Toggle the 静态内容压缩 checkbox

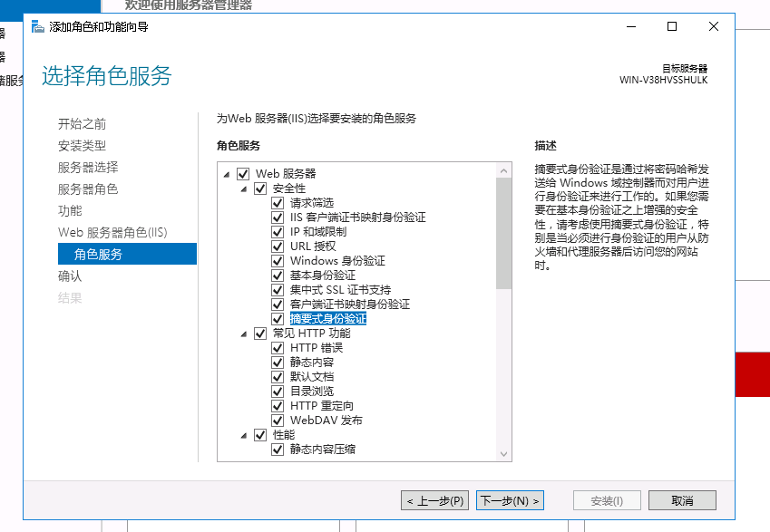click(x=278, y=450)
